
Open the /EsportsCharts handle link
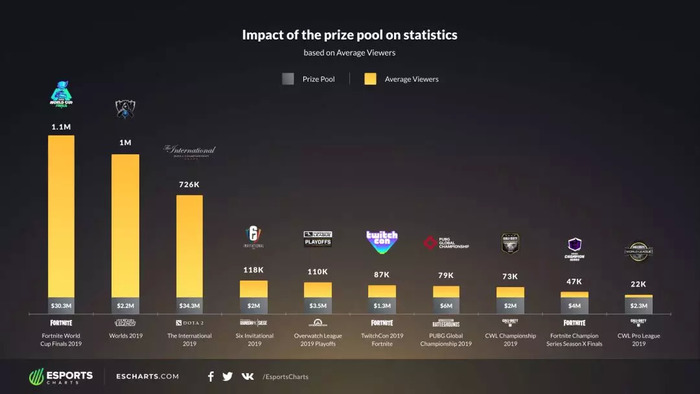click(285, 377)
